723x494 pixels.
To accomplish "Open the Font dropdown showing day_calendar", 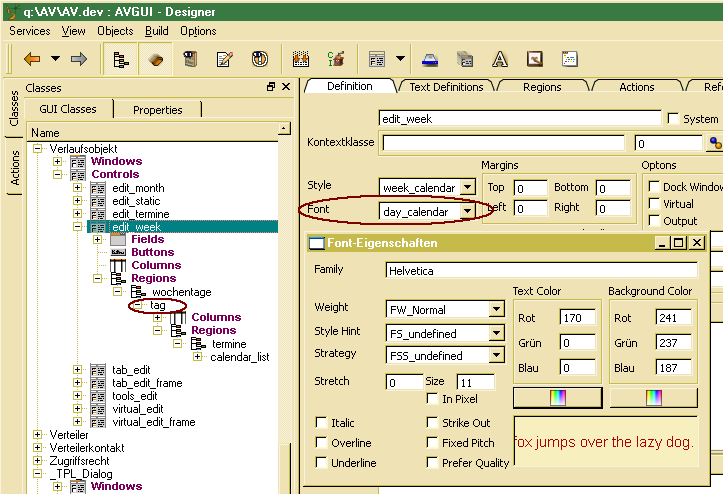I will (x=467, y=212).
